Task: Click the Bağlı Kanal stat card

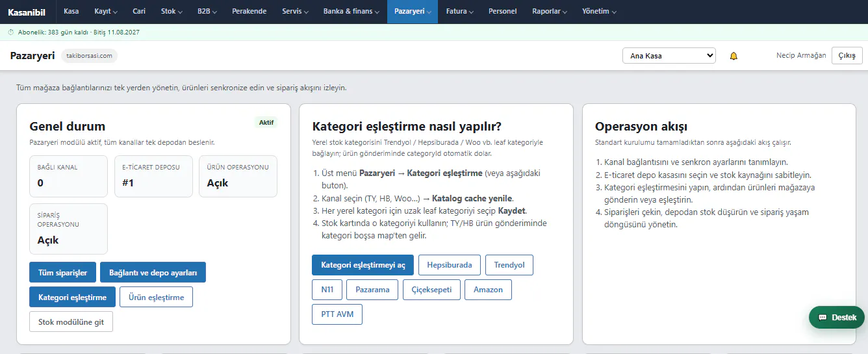Action: click(68, 176)
